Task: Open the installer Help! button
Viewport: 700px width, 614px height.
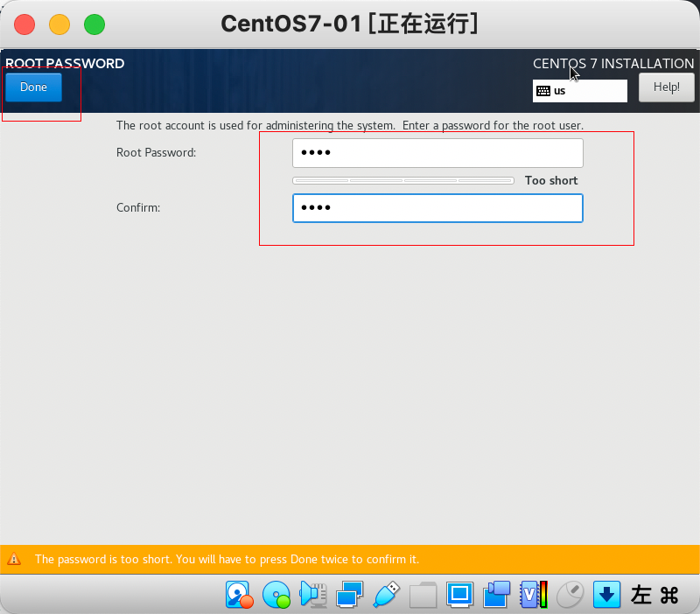Action: click(x=666, y=87)
